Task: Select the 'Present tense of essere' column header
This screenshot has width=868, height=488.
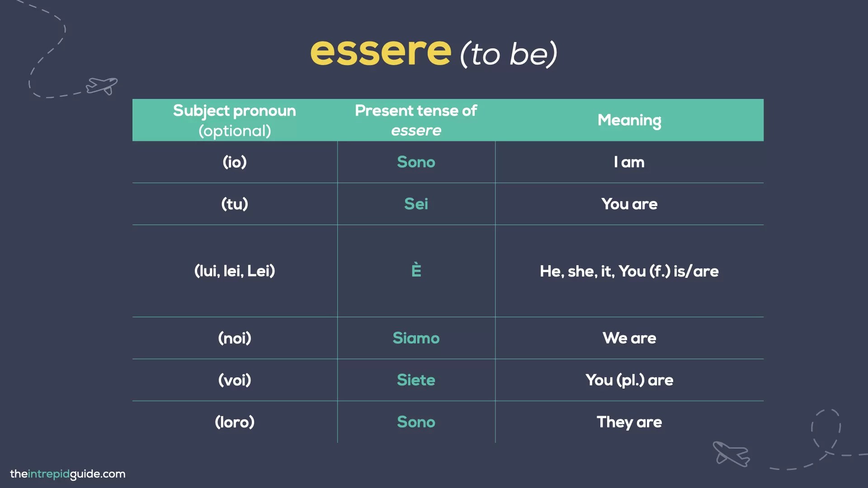Action: pos(416,120)
